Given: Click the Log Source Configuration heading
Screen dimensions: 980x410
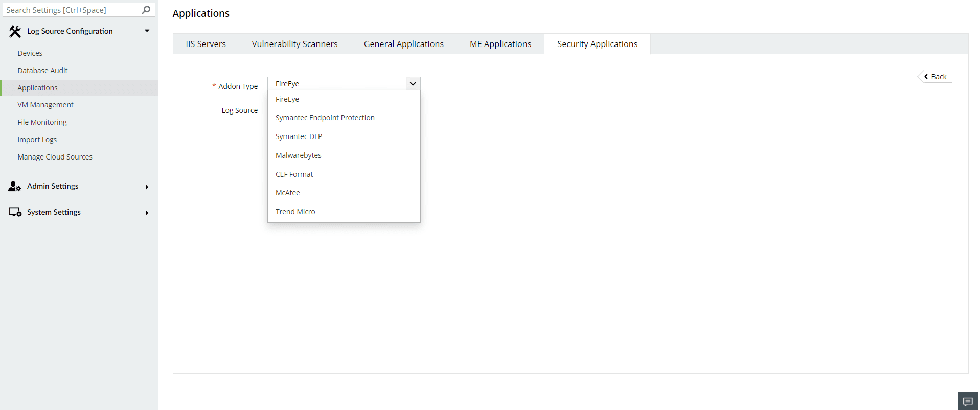Looking at the screenshot, I should [70, 31].
